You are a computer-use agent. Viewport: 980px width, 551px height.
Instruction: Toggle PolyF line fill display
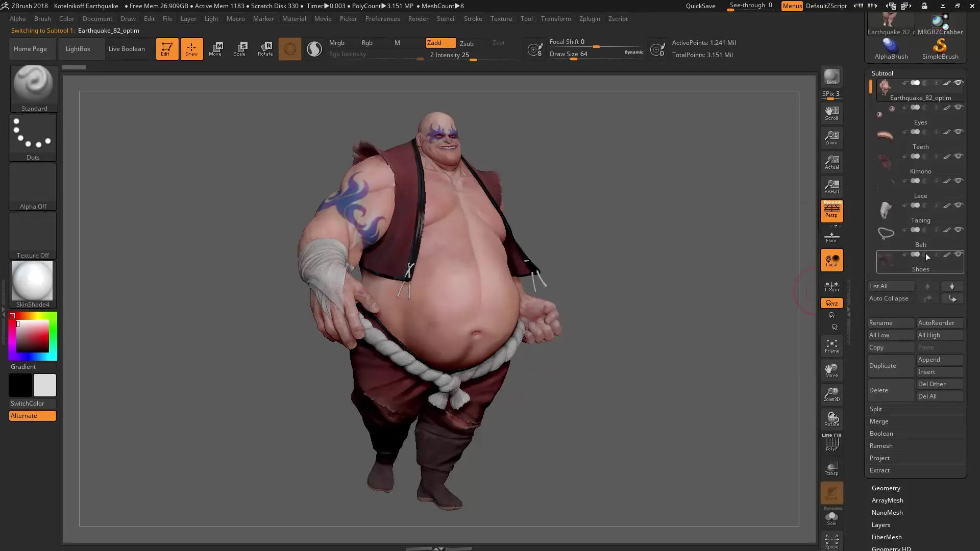[831, 442]
